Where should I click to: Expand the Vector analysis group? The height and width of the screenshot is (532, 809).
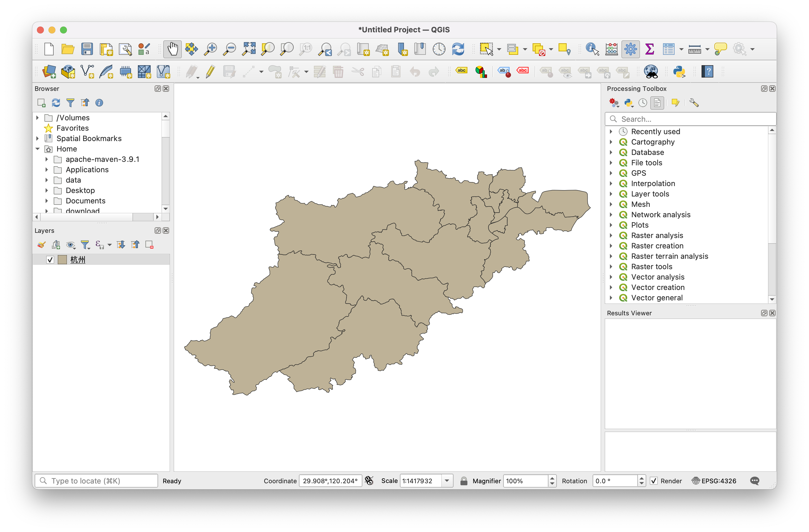[611, 277]
